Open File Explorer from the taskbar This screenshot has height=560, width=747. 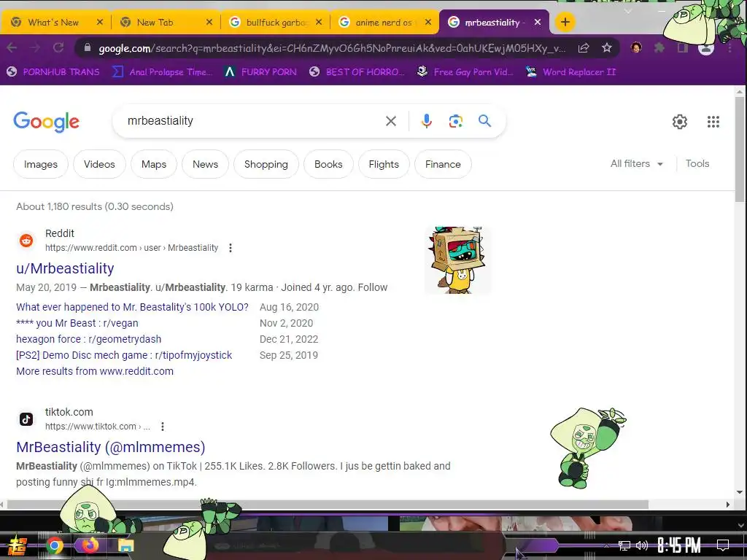pyautogui.click(x=125, y=545)
